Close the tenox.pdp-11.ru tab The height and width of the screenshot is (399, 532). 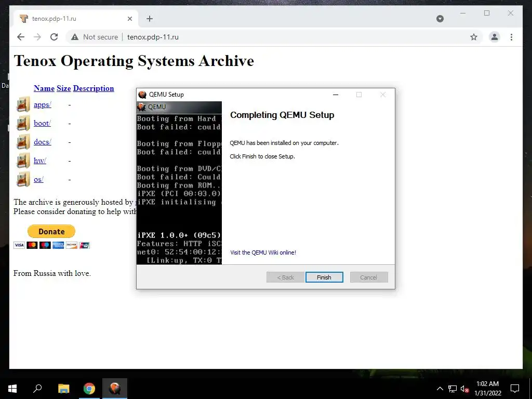129,19
